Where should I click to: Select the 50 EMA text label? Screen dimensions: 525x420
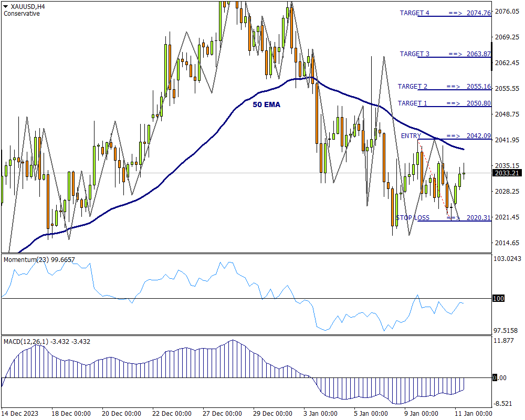coord(267,104)
